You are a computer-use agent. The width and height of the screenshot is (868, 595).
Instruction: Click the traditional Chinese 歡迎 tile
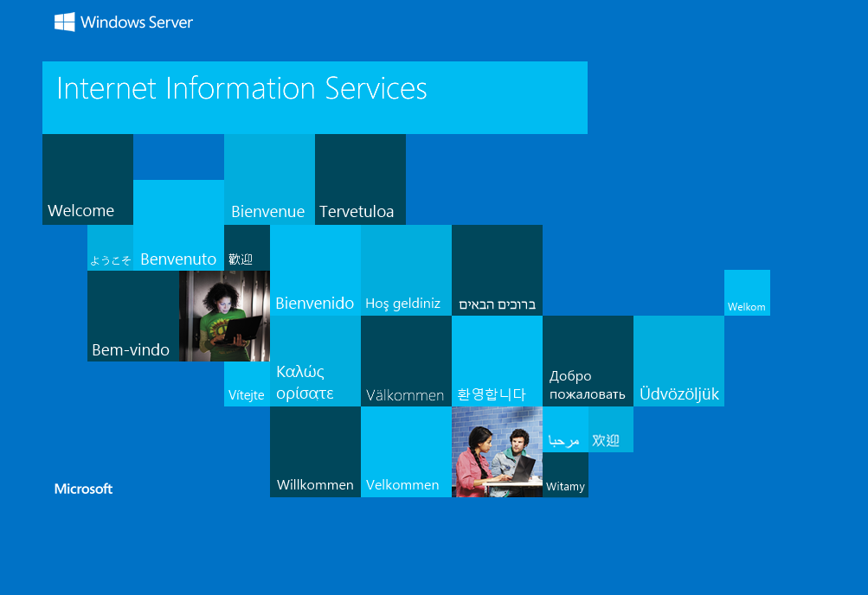247,247
